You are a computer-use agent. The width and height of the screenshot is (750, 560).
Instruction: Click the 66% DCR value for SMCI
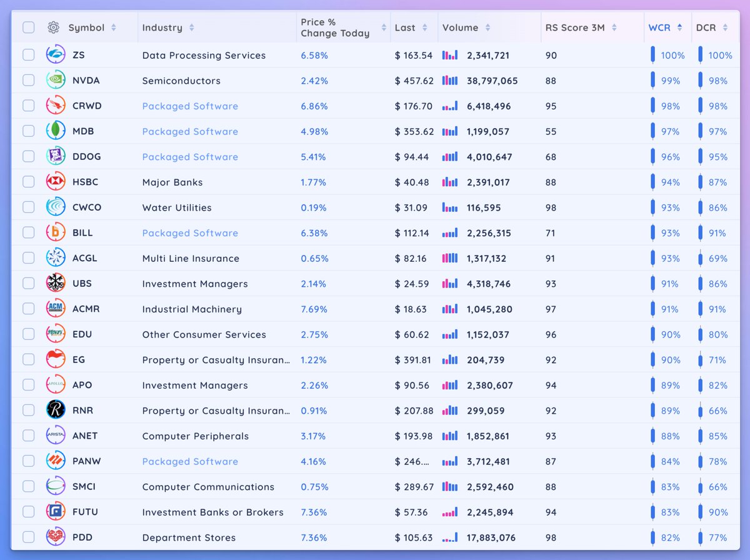pyautogui.click(x=718, y=486)
